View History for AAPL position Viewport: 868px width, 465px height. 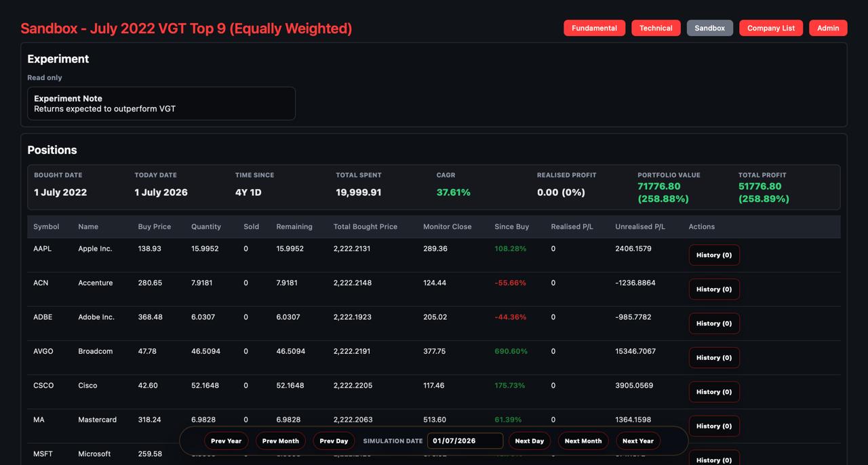pyautogui.click(x=714, y=255)
